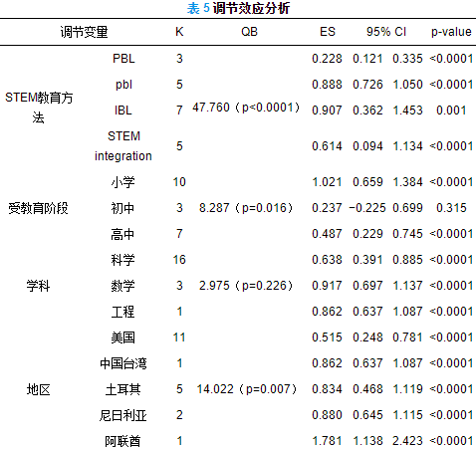Click the '数学' row label
Viewport: 476px width, 449px height.
tap(123, 286)
